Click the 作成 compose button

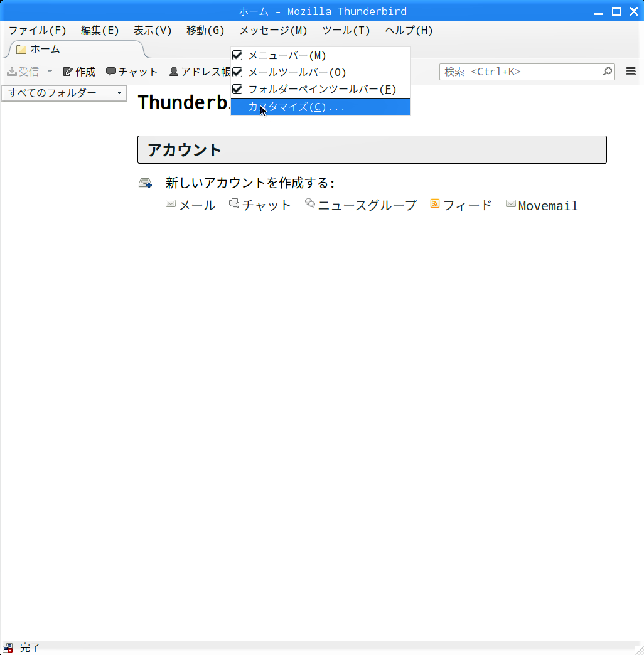(80, 72)
